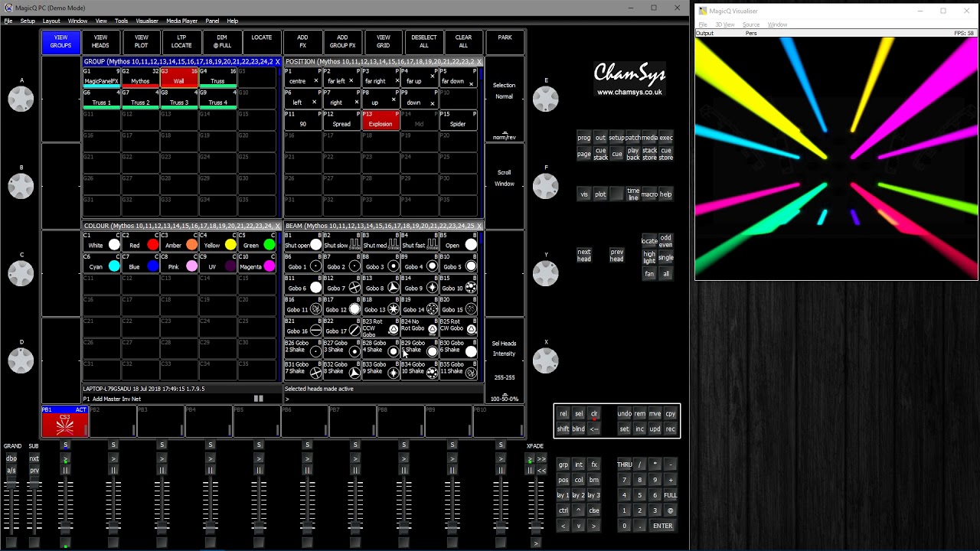Toggle the single key

(x=666, y=258)
